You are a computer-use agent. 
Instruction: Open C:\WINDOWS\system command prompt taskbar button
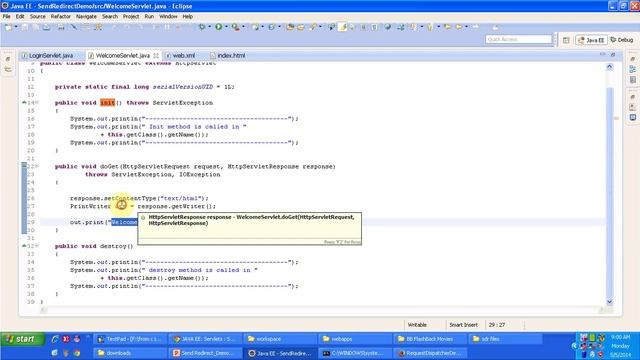click(354, 353)
